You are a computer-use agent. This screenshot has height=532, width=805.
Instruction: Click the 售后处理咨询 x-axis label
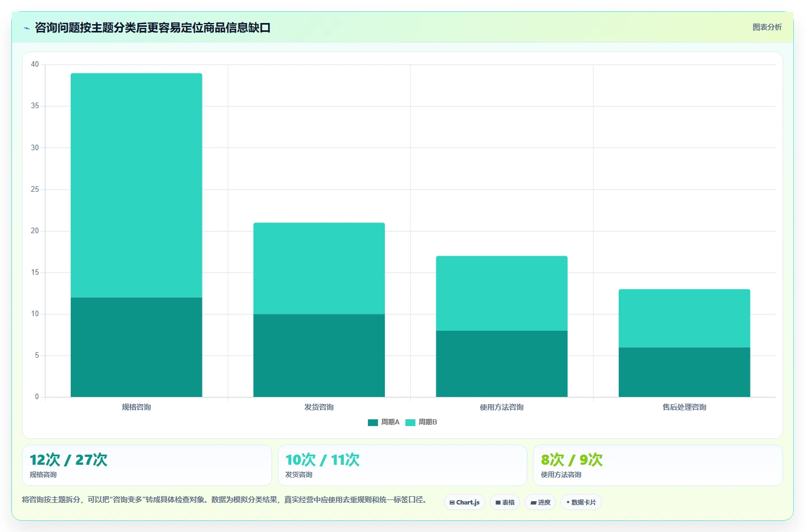[x=684, y=407]
